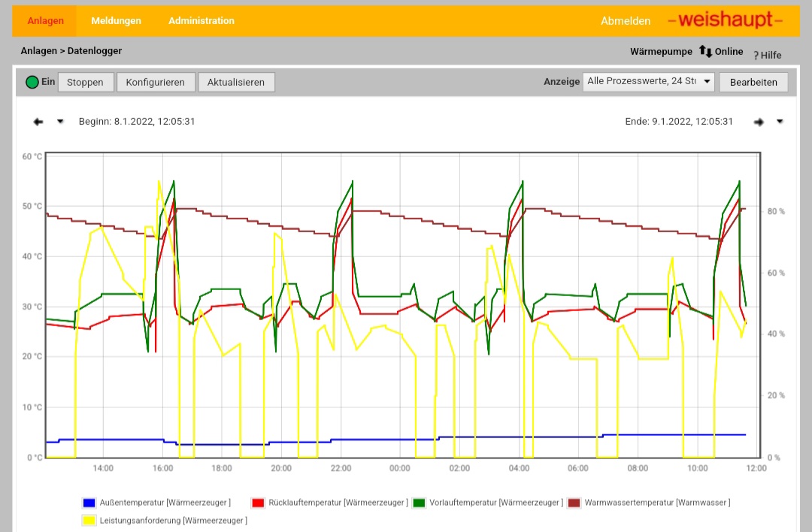Go to the Administration tab
This screenshot has height=532, width=812.
point(201,21)
